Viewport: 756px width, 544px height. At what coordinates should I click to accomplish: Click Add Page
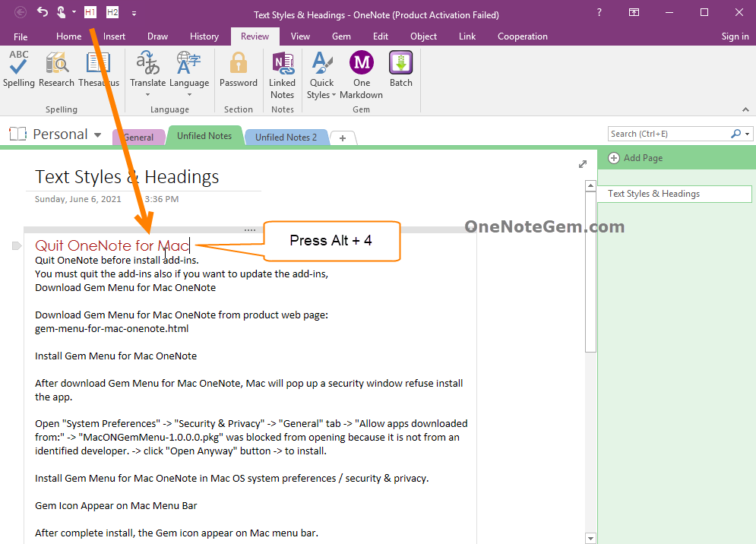(x=635, y=158)
